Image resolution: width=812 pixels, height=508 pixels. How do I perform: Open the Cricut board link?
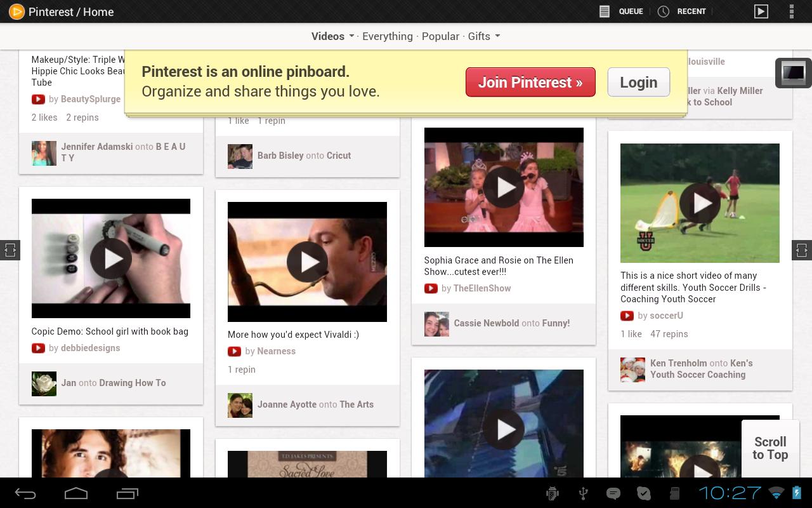point(339,156)
